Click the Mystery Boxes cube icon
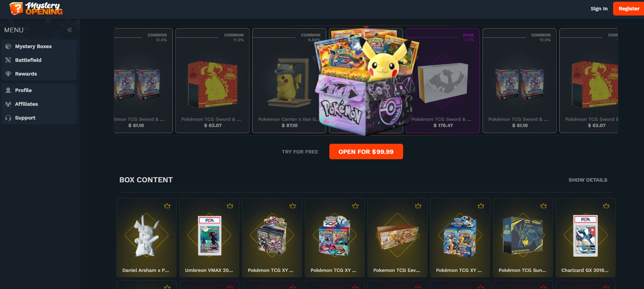 (8, 46)
